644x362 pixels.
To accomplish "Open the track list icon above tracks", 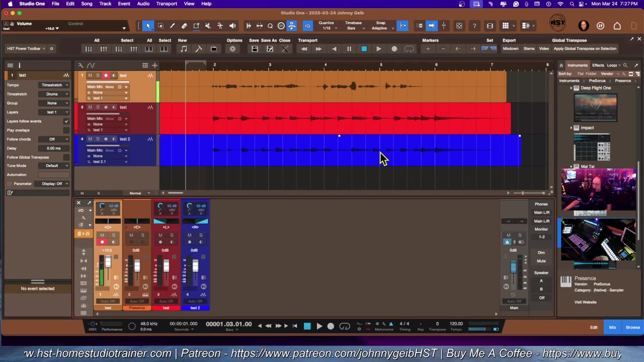I will point(145,65).
